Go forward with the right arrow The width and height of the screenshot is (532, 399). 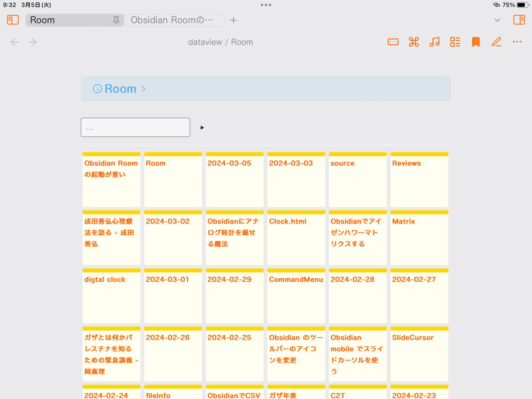(33, 42)
